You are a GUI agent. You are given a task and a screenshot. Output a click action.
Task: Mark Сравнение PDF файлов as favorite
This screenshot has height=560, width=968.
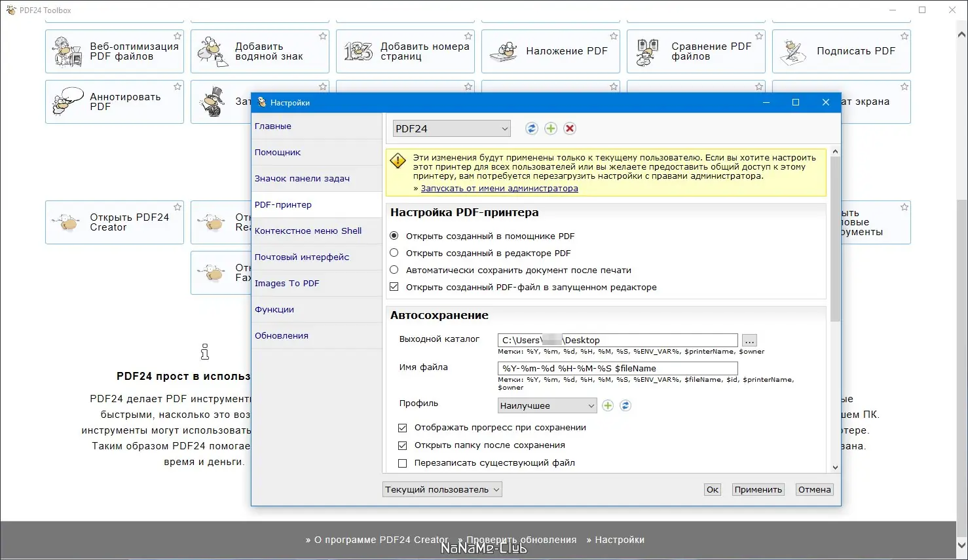759,36
